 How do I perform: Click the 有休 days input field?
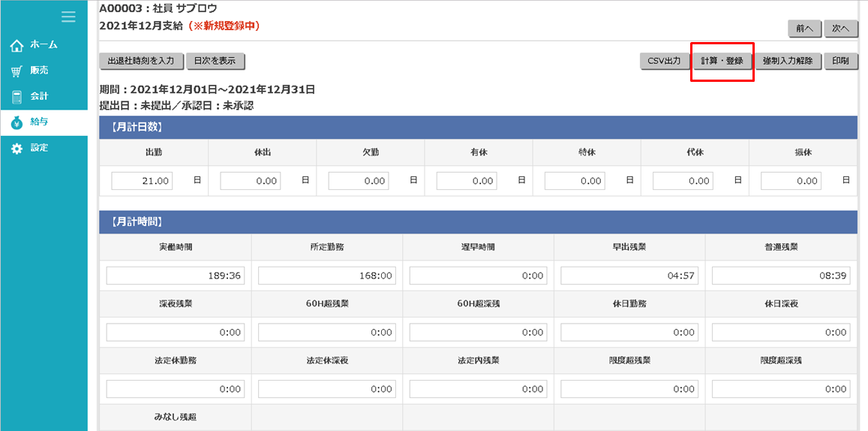(467, 181)
